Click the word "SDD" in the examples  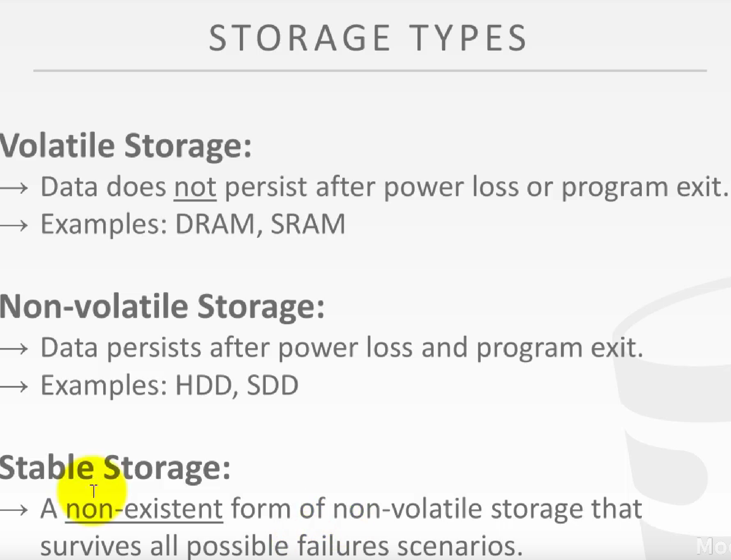coord(272,385)
